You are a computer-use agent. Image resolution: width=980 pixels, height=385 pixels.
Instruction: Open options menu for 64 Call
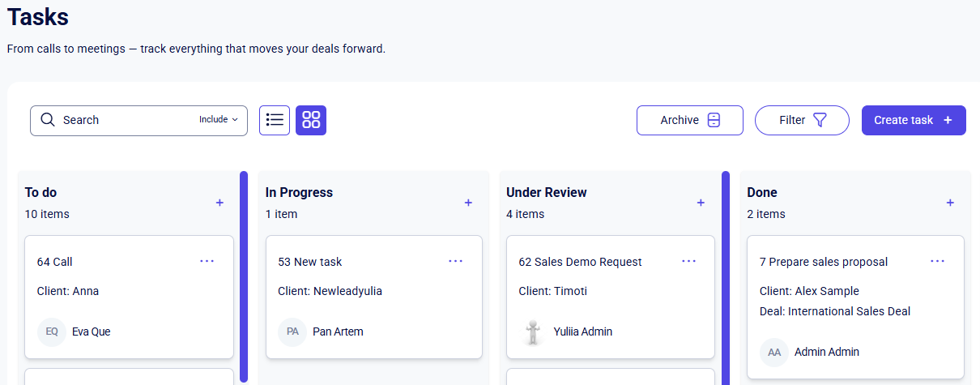click(x=207, y=261)
